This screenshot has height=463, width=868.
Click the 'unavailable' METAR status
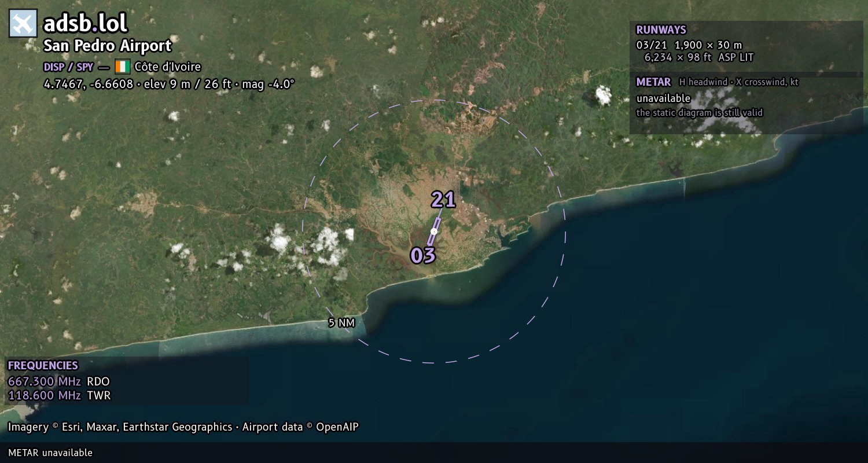[663, 98]
